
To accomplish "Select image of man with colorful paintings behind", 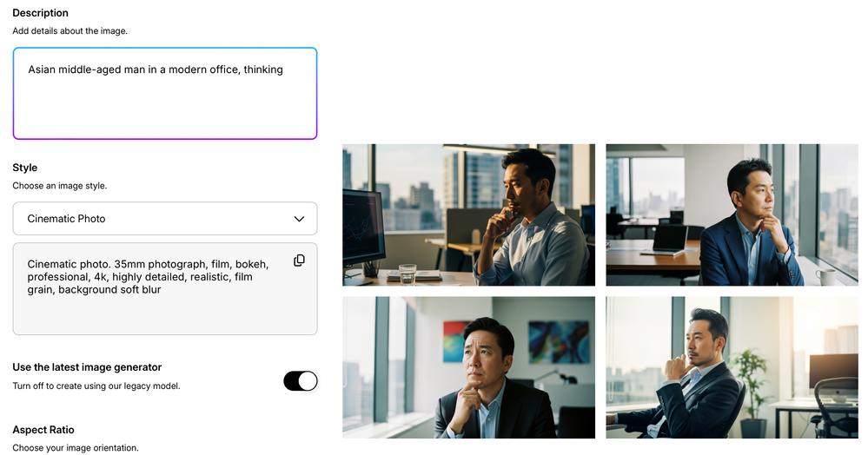I will [468, 367].
